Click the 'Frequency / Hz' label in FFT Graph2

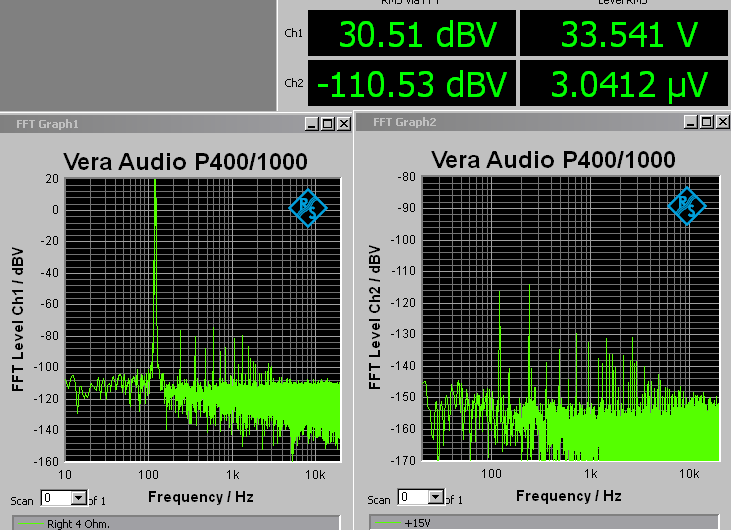pos(569,496)
